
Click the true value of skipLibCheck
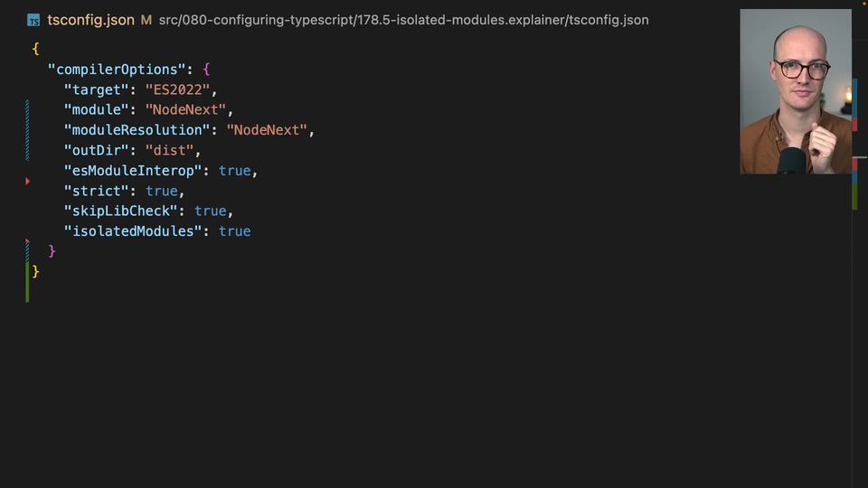[210, 211]
